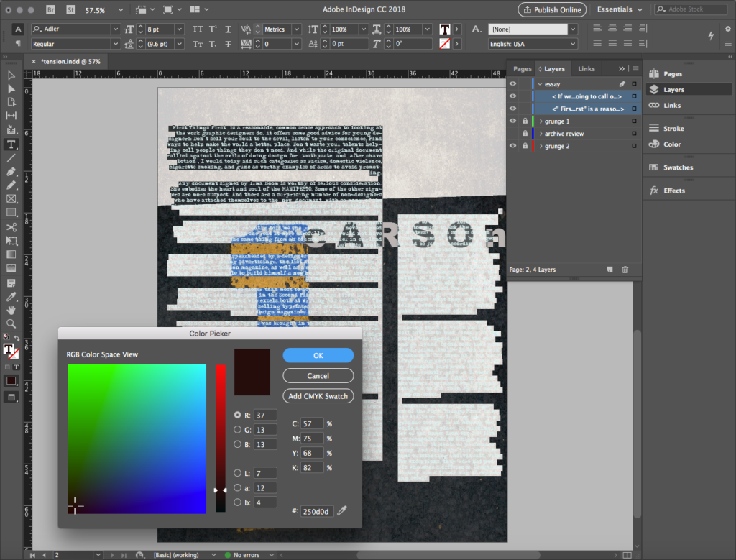The height and width of the screenshot is (560, 736).
Task: Hide the grunge 1 layer
Action: (513, 121)
